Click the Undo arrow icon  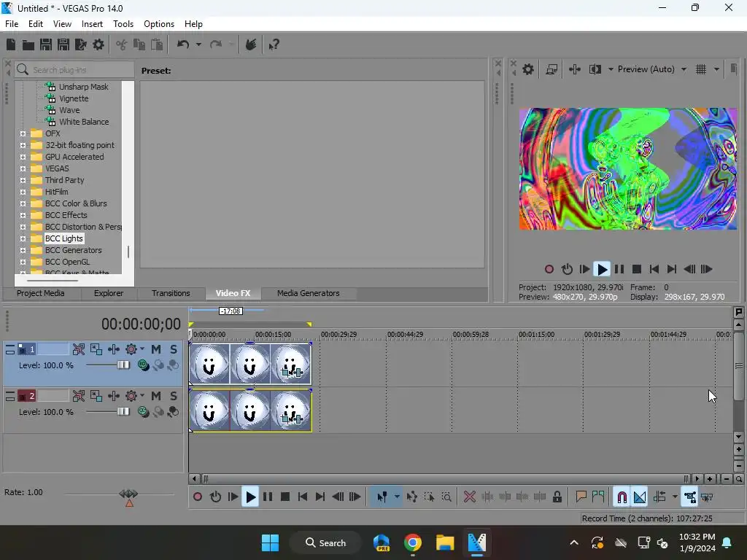[x=183, y=44]
